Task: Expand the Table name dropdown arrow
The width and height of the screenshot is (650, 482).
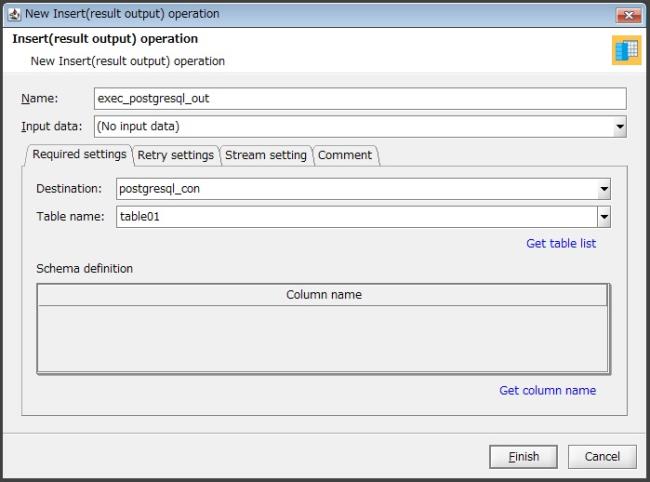Action: pyautogui.click(x=603, y=217)
